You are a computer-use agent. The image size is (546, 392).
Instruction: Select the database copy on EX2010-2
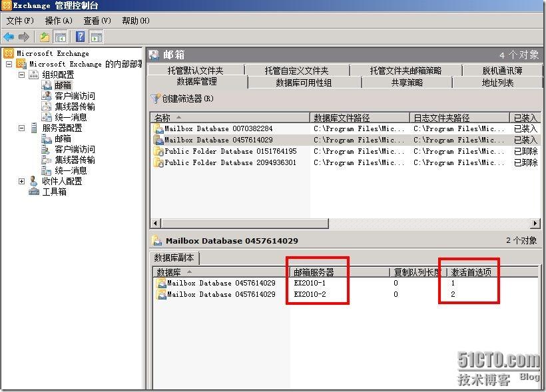[x=346, y=294]
